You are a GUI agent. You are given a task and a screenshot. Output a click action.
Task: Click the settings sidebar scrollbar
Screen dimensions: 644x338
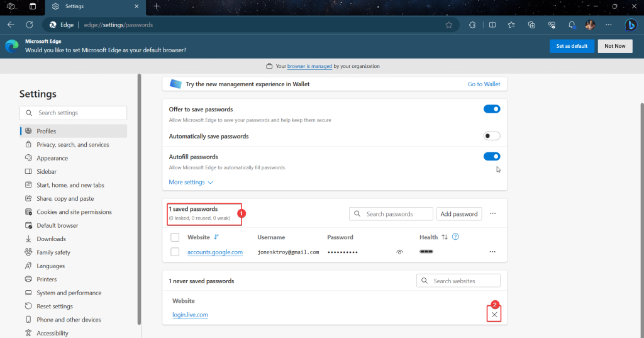[x=139, y=200]
